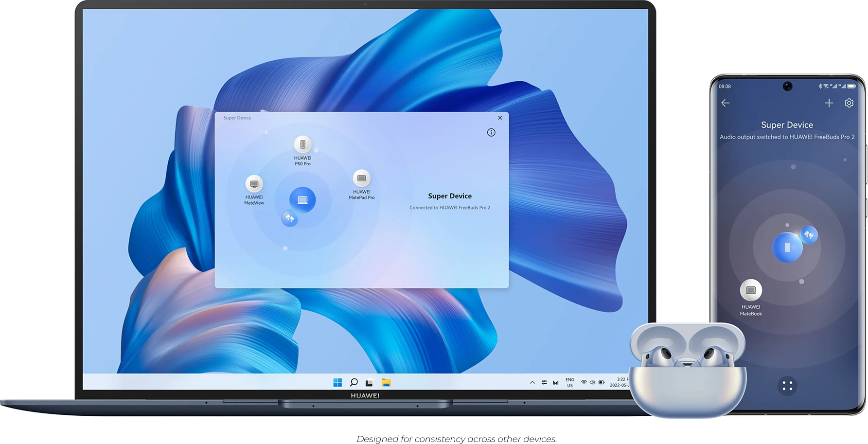
Task: Open the Huawei PC Manager tray icon
Action: [556, 383]
